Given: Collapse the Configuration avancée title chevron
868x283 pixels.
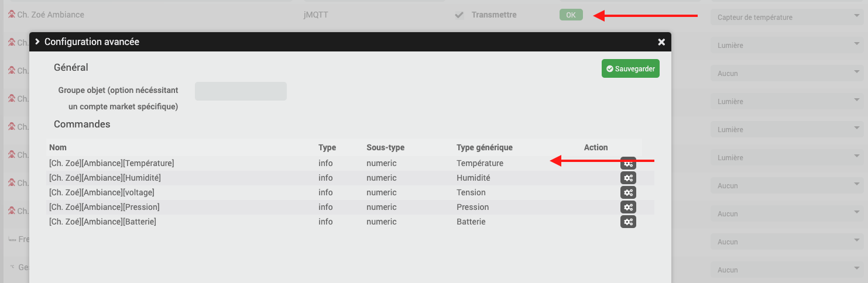Looking at the screenshot, I should 37,42.
